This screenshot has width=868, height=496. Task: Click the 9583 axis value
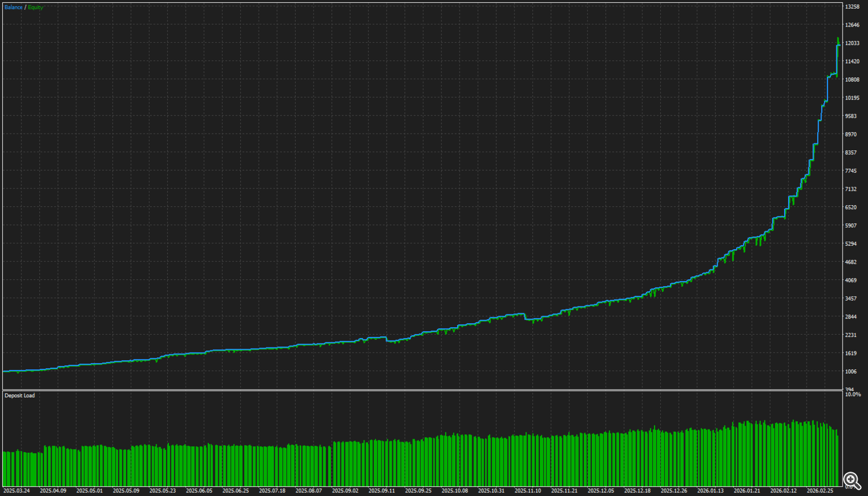[851, 116]
